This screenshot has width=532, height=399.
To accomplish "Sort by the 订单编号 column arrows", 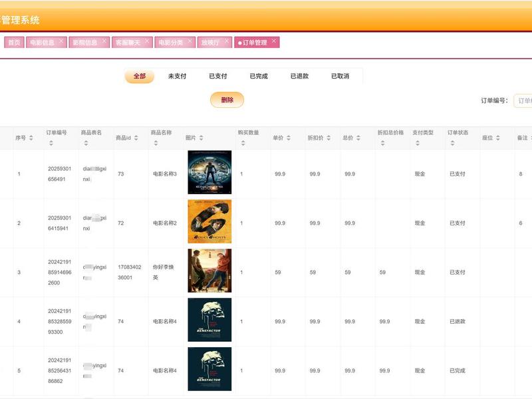I will coord(51,143).
